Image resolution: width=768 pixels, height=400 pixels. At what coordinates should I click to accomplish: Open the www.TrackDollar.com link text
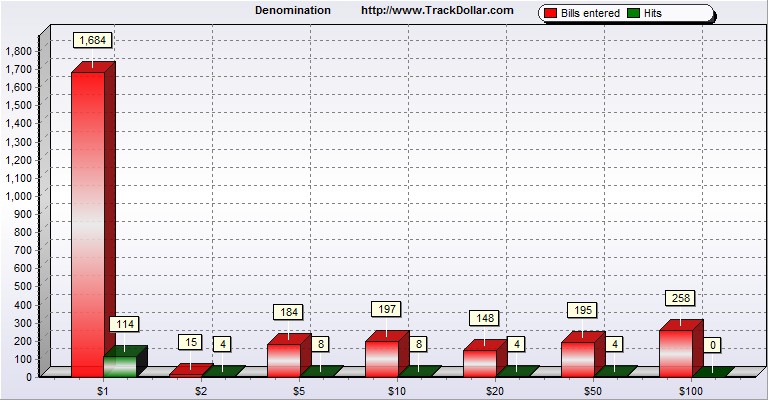437,10
